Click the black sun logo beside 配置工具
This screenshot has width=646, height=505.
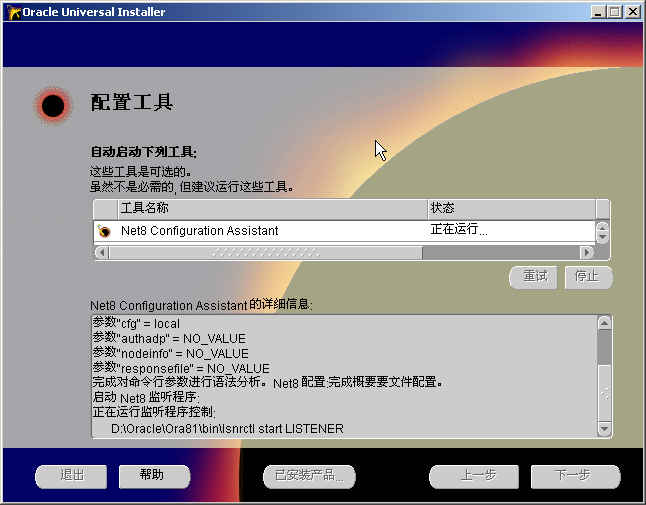coord(53,105)
